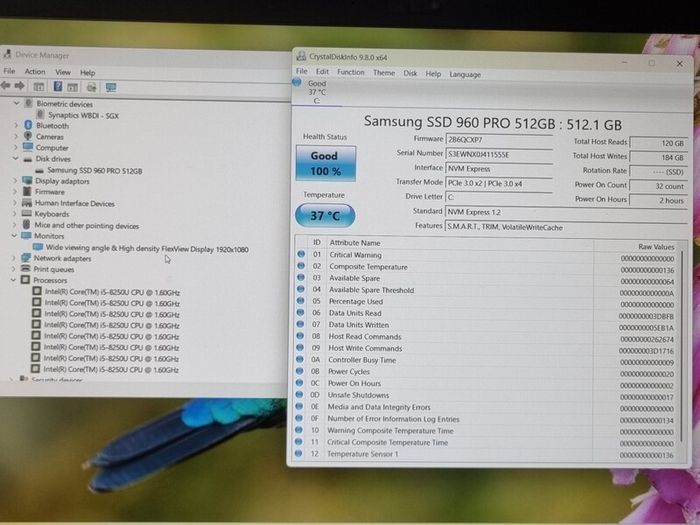Select the Print queues item
The height and width of the screenshot is (525, 700).
(54, 269)
